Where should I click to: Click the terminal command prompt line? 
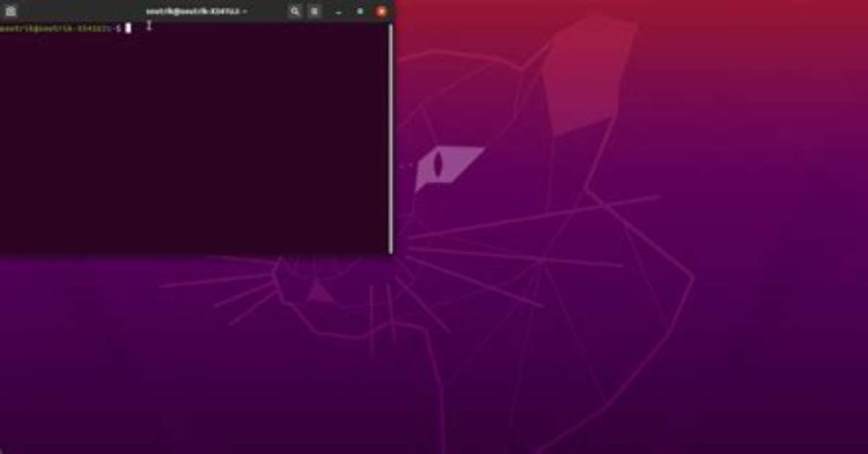click(66, 28)
